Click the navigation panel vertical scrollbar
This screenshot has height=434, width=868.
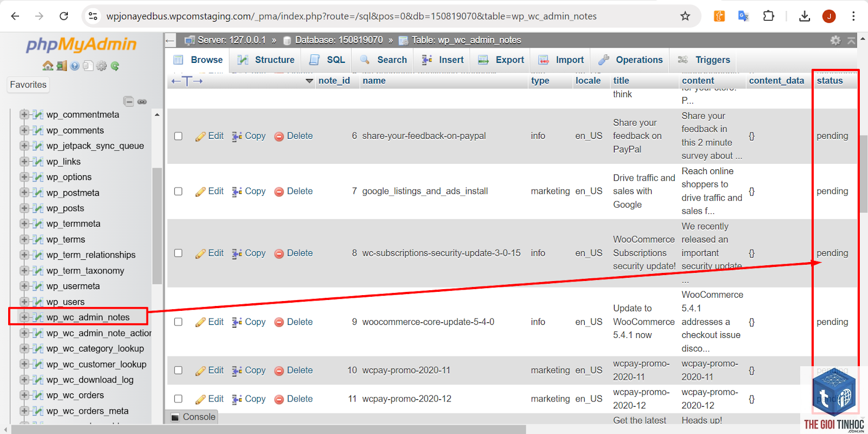tap(157, 226)
